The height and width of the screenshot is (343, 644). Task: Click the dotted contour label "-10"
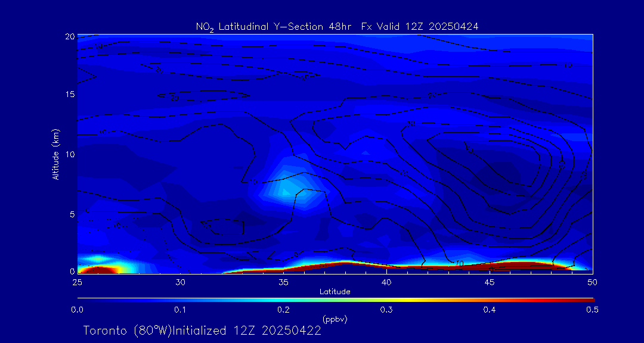(114, 226)
